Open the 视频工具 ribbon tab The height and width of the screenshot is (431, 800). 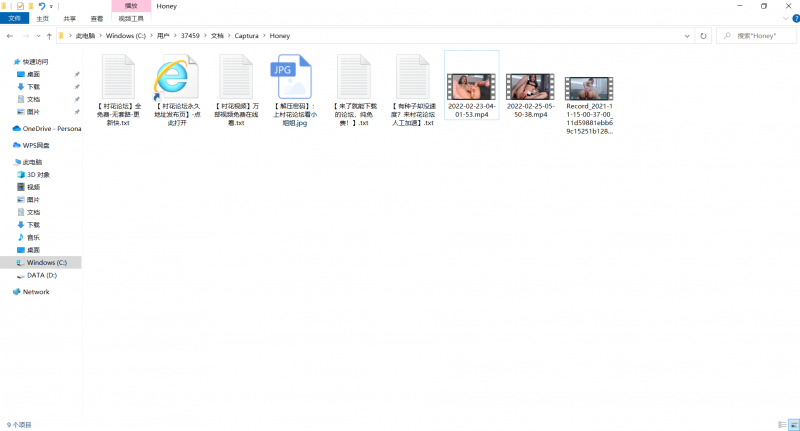tap(130, 18)
